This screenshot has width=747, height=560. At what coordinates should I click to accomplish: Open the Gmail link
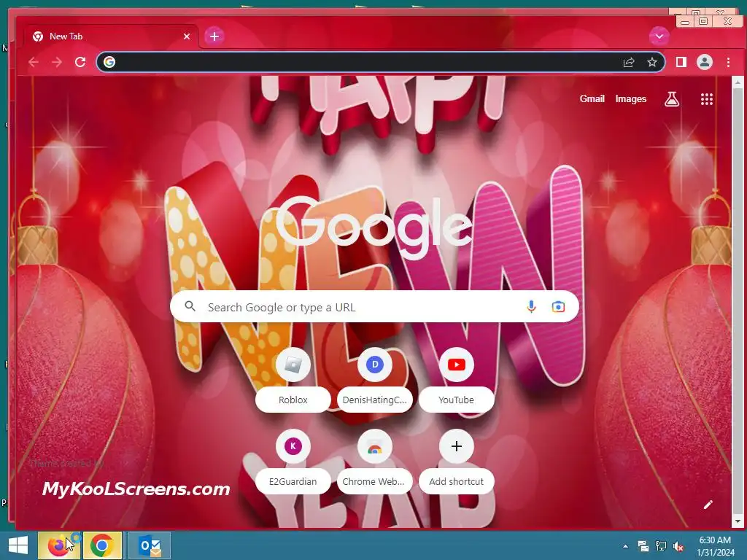click(592, 98)
